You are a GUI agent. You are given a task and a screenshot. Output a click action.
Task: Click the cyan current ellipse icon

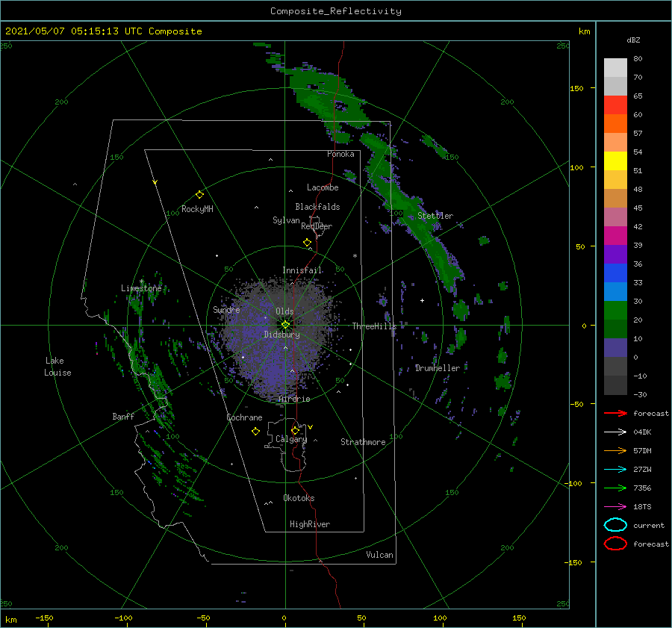tap(615, 525)
